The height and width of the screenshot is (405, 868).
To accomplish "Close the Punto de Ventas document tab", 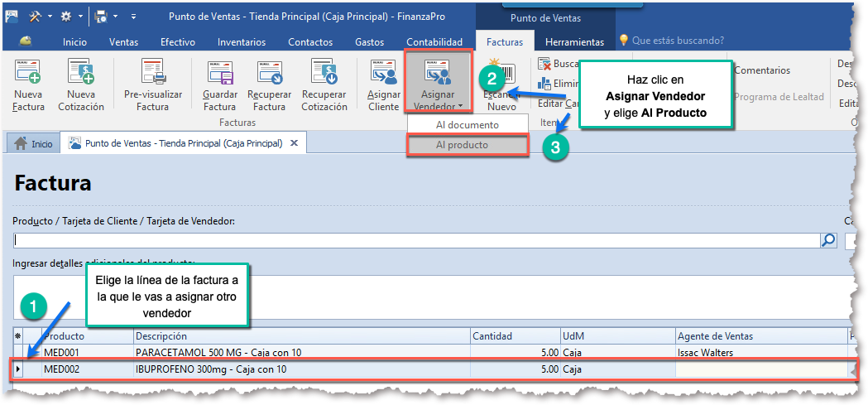I will [294, 143].
